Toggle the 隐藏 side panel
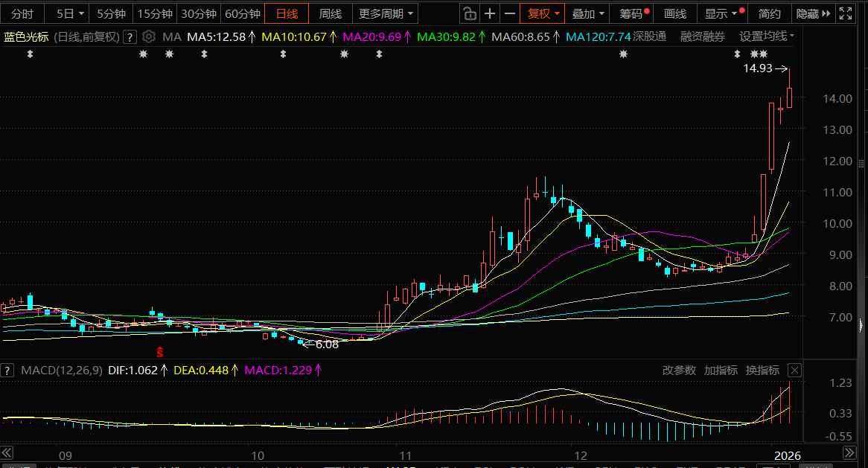868x468 pixels. (810, 13)
